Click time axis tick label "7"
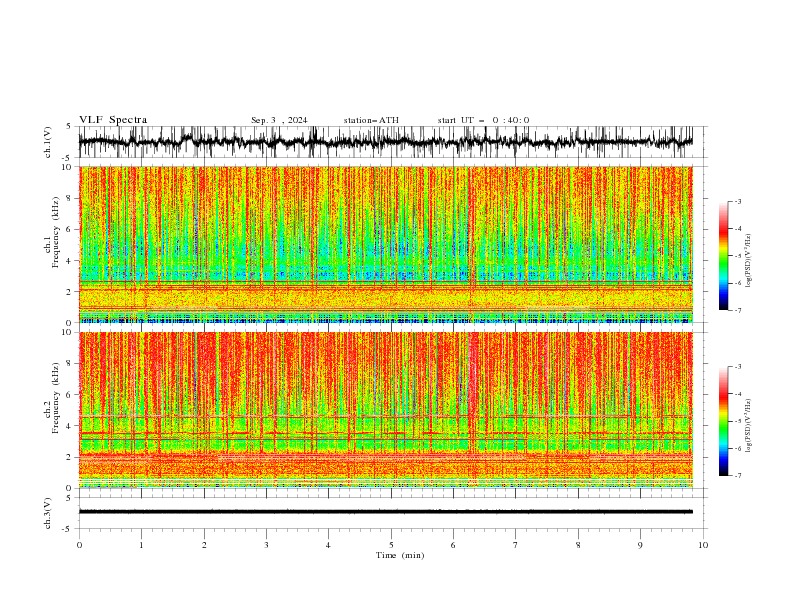Image resolution: width=792 pixels, height=612 pixels. point(516,545)
